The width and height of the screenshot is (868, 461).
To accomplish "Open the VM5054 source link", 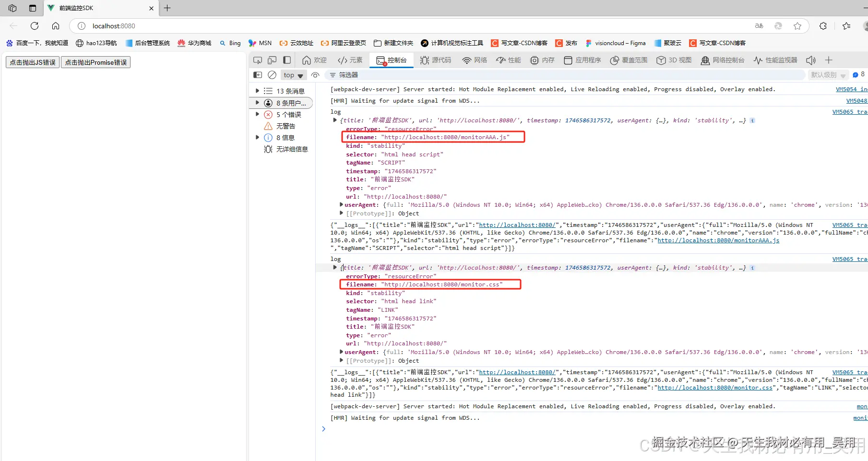I will pyautogui.click(x=851, y=89).
